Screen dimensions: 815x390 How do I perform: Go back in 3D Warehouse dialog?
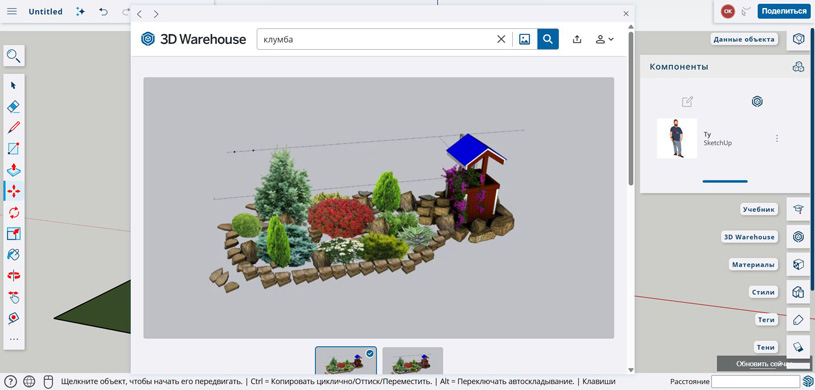tap(139, 14)
